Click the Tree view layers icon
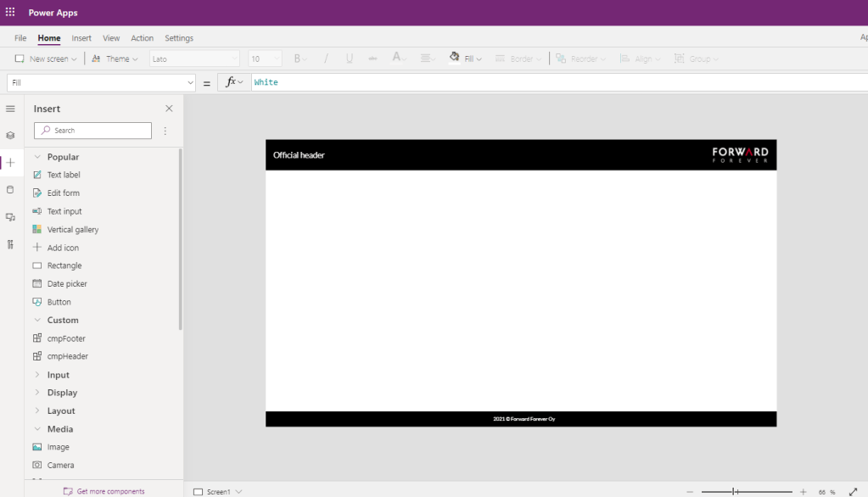 (x=10, y=136)
